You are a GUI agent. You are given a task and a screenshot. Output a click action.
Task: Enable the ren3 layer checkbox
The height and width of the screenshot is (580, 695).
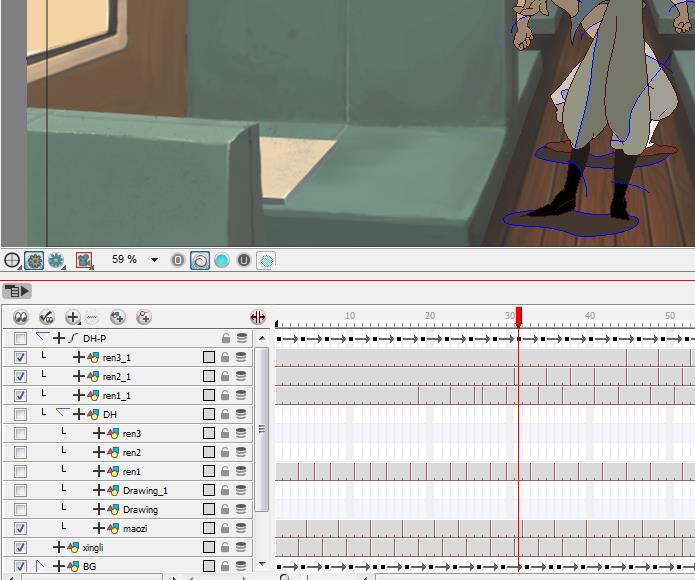coord(20,433)
